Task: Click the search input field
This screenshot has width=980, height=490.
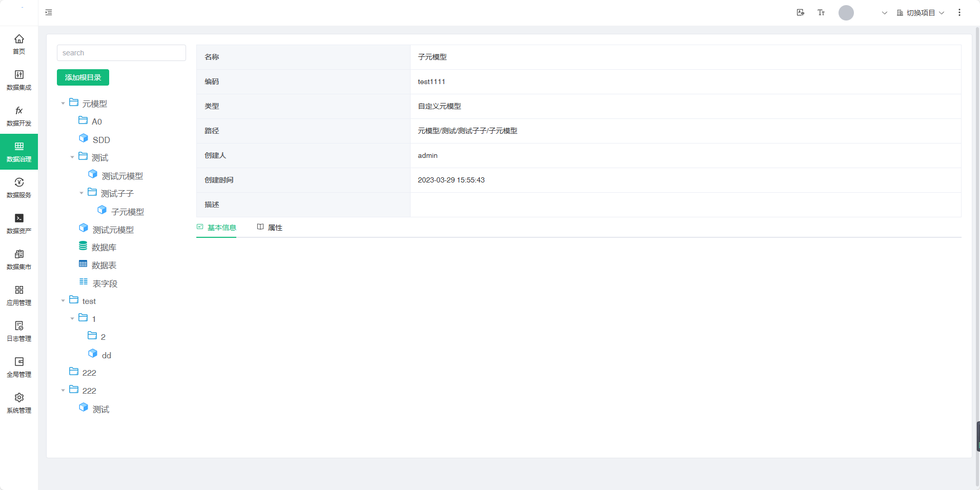Action: point(121,53)
